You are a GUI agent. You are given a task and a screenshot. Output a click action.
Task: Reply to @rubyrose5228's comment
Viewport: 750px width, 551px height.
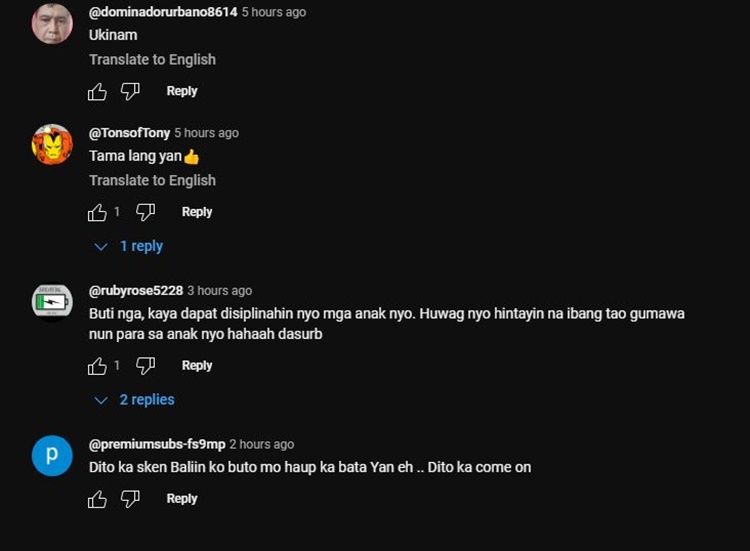coord(196,366)
